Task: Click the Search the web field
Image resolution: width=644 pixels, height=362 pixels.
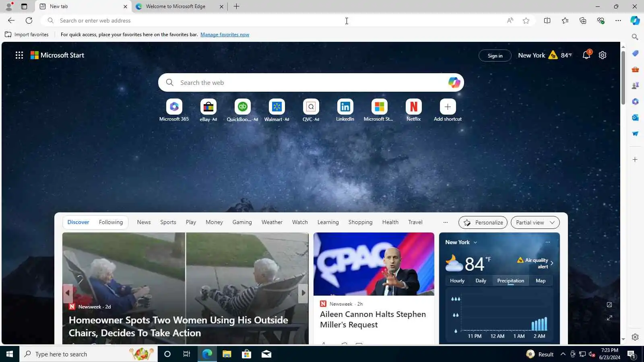Action: (x=311, y=82)
